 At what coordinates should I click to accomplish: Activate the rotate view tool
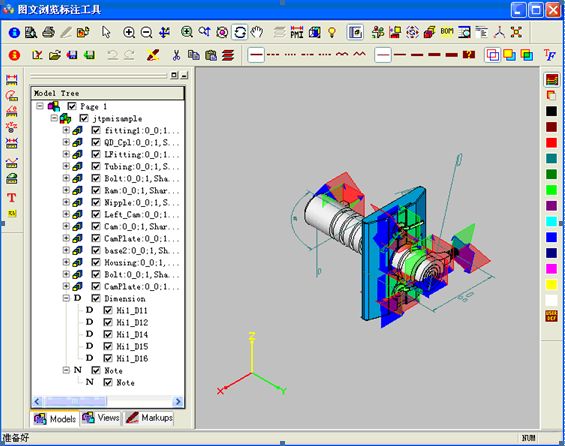(x=240, y=32)
